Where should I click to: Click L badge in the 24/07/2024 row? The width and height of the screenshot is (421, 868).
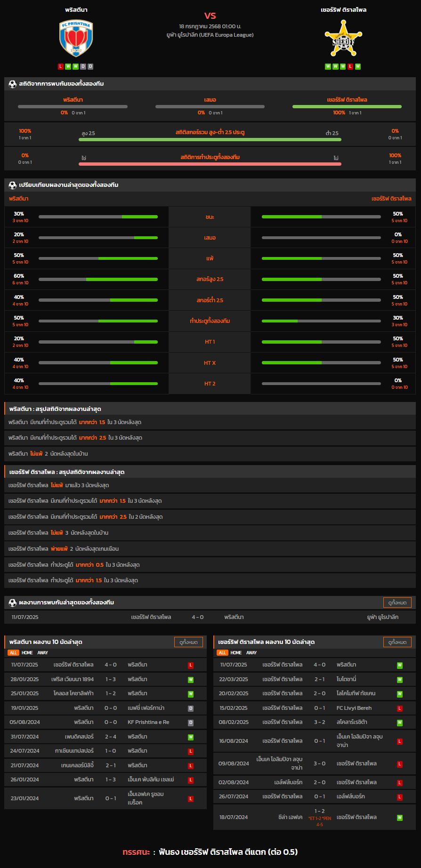click(x=191, y=751)
